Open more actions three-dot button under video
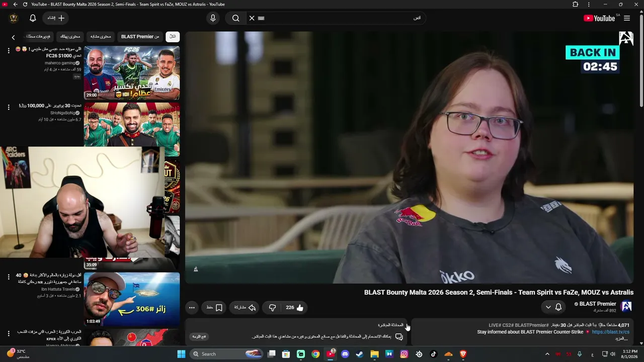This screenshot has height=362, width=644. point(192,308)
